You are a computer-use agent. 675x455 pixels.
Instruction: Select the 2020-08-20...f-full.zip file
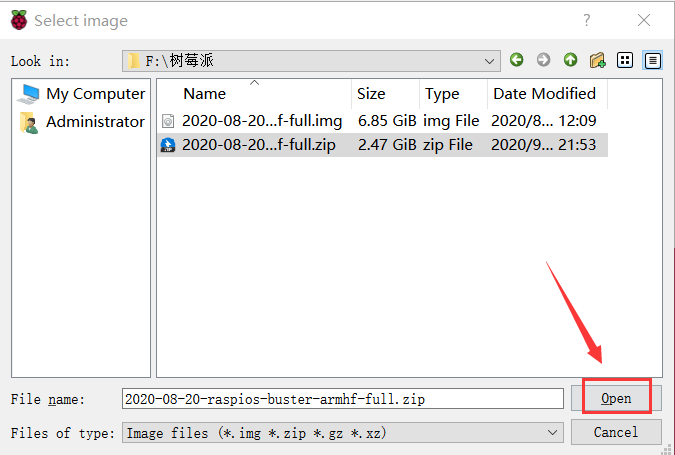(x=259, y=145)
